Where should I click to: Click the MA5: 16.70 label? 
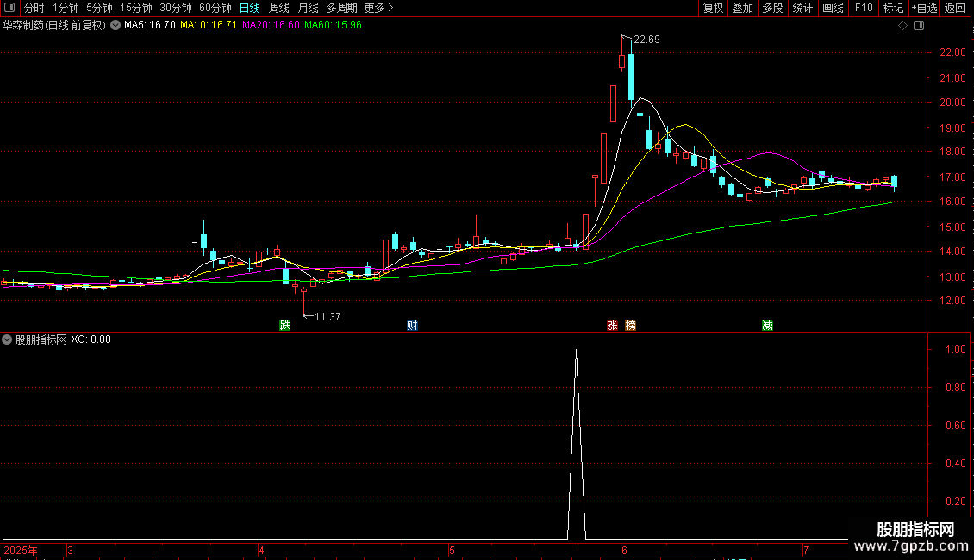pos(150,26)
